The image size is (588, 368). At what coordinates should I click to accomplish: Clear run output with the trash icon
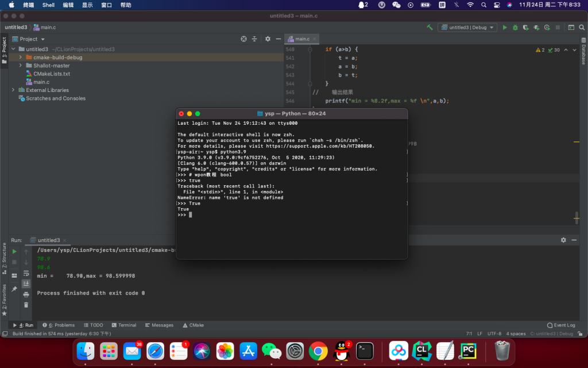pos(26,304)
